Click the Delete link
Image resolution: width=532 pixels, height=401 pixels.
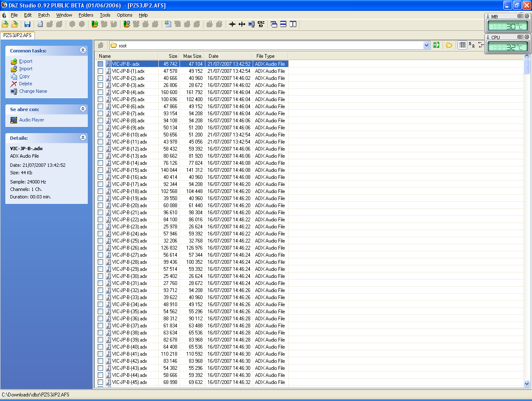25,84
